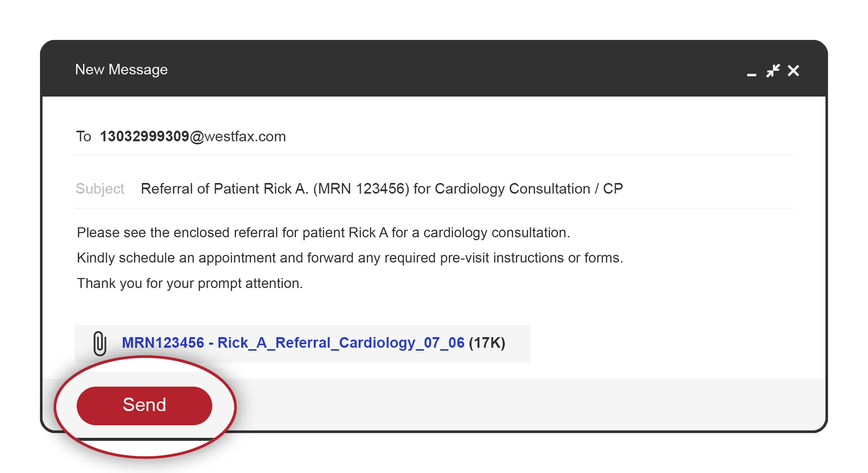Viewport: 868px width, 473px height.
Task: Click the exit full-screen arrows icon
Action: (x=773, y=71)
